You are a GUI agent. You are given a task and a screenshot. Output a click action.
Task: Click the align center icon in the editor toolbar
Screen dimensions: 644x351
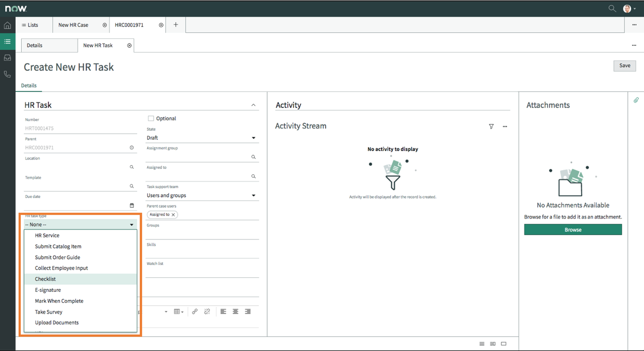pos(236,312)
